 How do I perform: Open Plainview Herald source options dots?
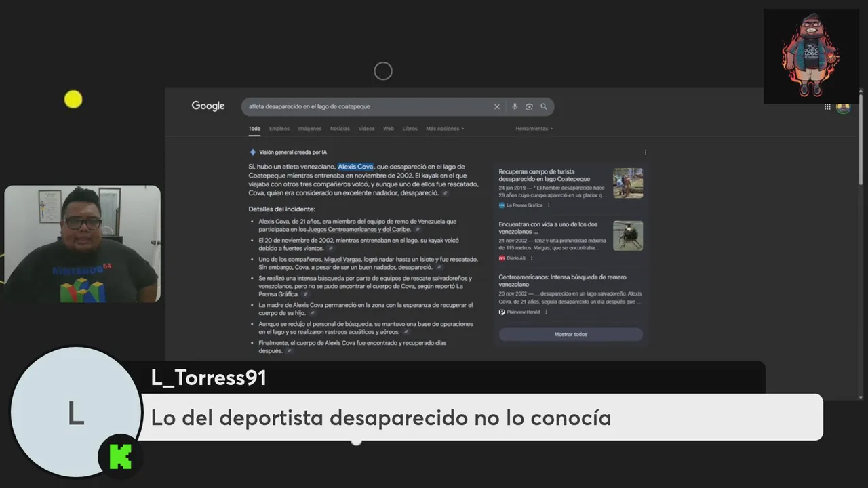[x=546, y=312]
